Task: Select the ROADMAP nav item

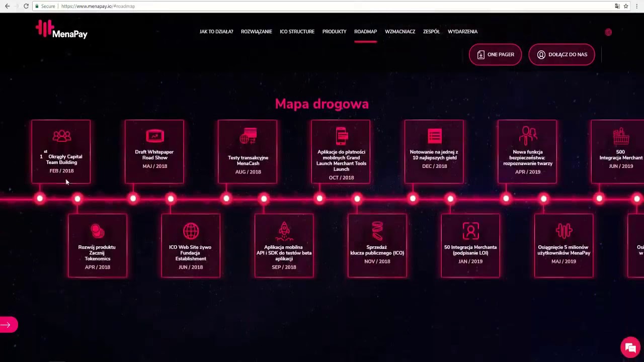Action: pos(365,32)
